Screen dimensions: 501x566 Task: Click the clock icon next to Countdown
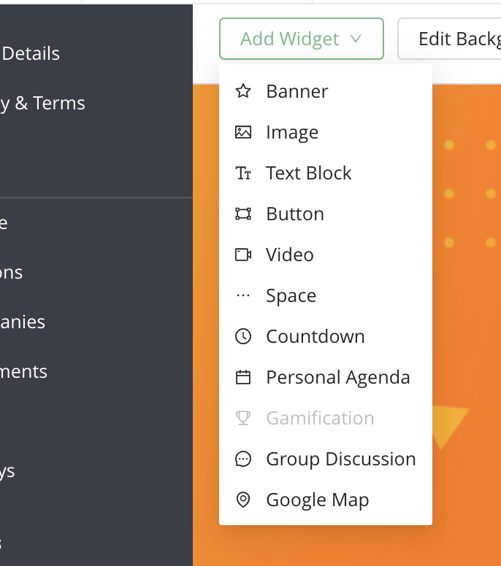[x=243, y=336]
